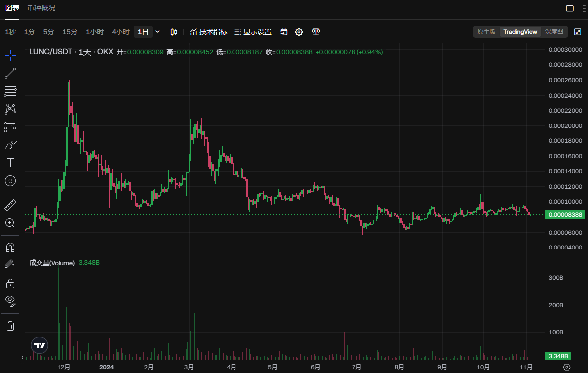
Task: Click the +0.94% change value
Action: pos(370,52)
